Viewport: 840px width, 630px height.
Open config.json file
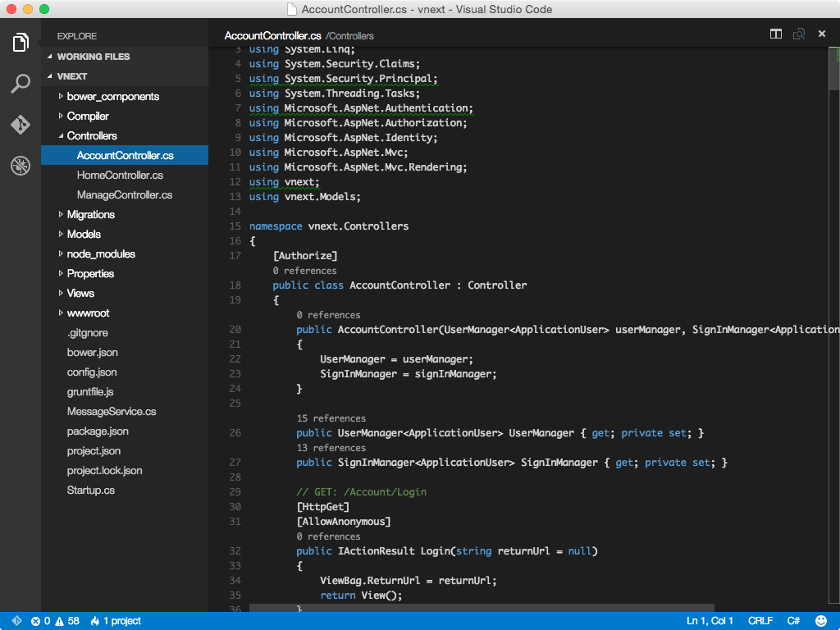pyautogui.click(x=125, y=372)
